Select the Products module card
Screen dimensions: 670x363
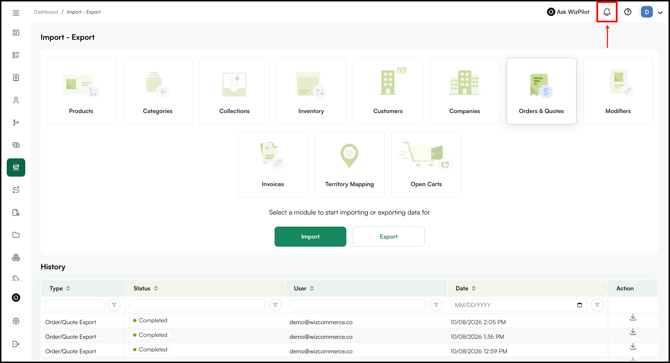click(81, 91)
